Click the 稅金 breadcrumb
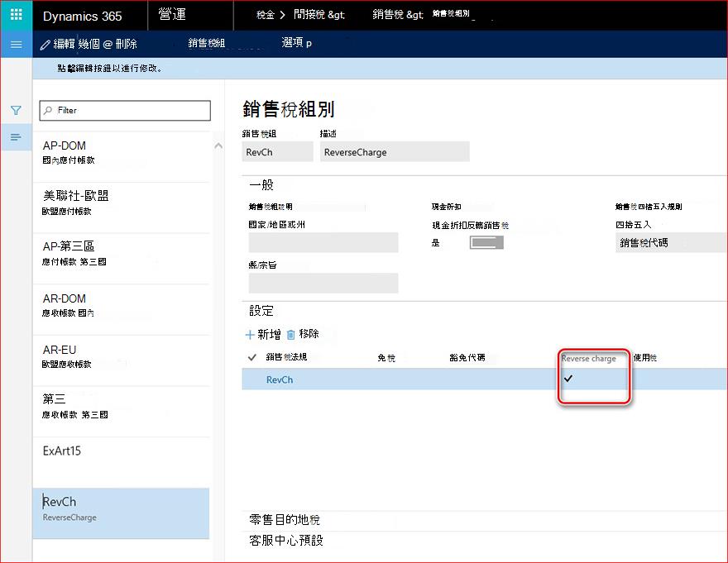728x563 pixels. click(265, 15)
